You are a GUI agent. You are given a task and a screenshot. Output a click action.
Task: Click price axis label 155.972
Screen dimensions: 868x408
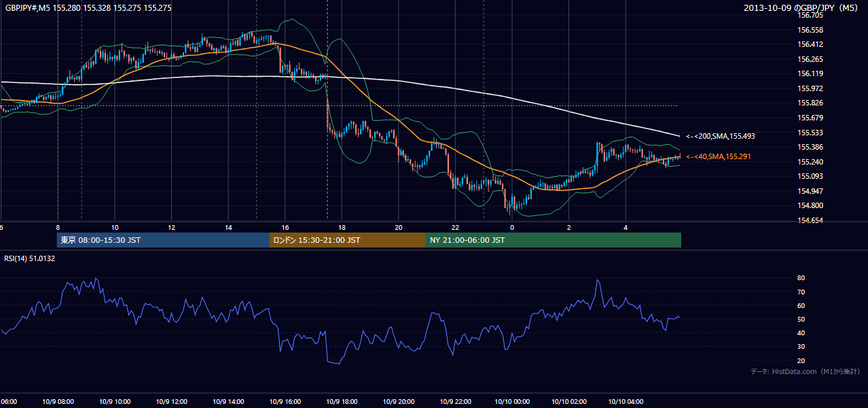tap(810, 88)
